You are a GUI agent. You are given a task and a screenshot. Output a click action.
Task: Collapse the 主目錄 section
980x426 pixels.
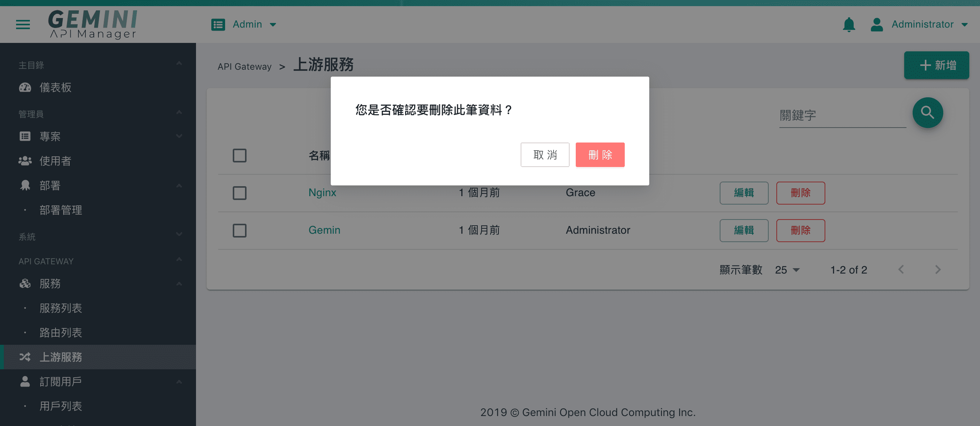pos(179,63)
